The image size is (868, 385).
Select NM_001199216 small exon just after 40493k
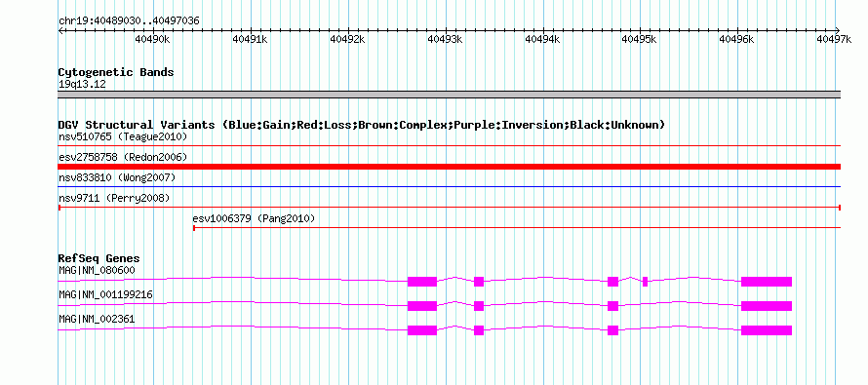coord(479,306)
